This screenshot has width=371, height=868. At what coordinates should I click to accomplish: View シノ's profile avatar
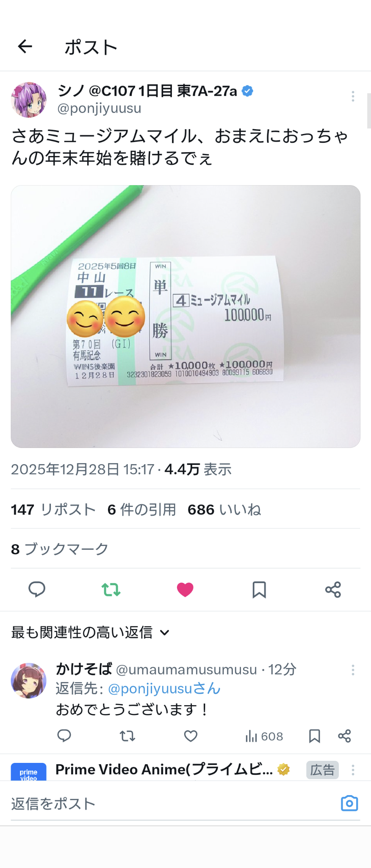click(29, 100)
